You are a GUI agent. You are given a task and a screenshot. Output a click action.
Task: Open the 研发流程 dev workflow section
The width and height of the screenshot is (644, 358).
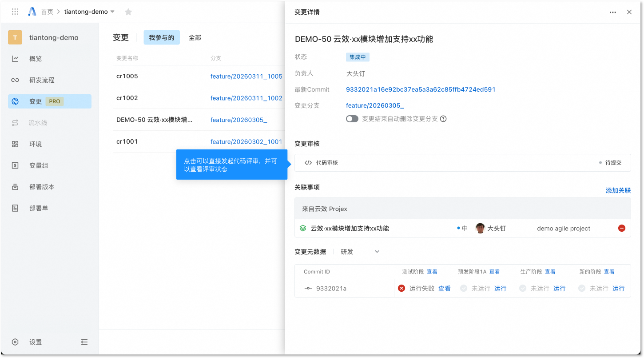click(x=41, y=80)
